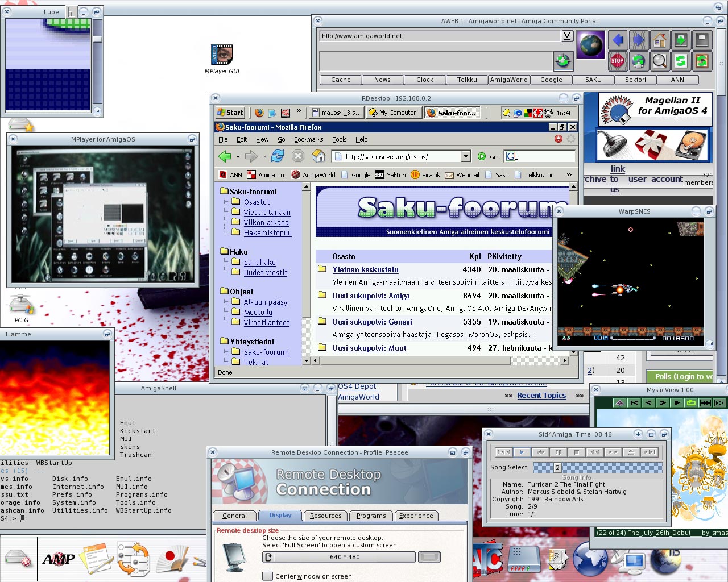This screenshot has width=728, height=582.
Task: Open the AWeb home page icon
Action: 660,40
